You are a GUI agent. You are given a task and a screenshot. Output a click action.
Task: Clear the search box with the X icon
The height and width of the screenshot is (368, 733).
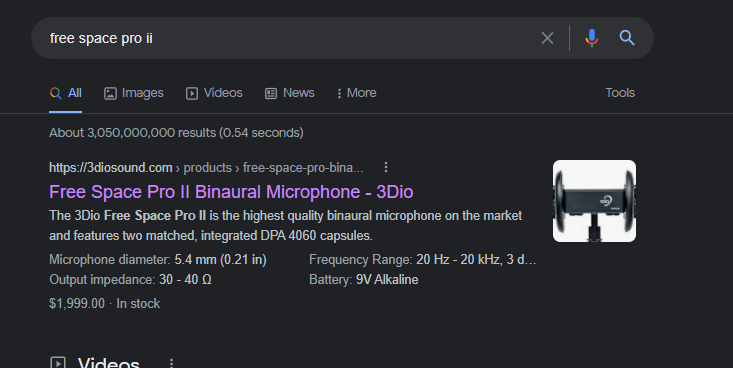click(547, 38)
